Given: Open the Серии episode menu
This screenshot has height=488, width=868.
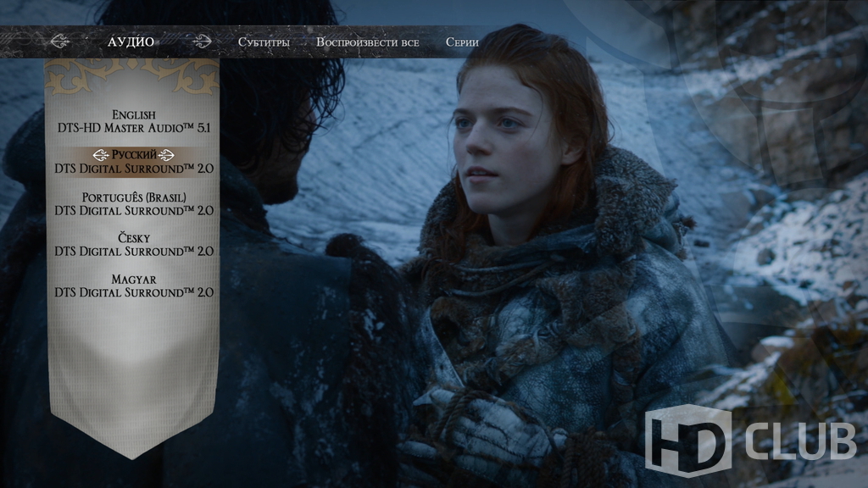Looking at the screenshot, I should 462,42.
